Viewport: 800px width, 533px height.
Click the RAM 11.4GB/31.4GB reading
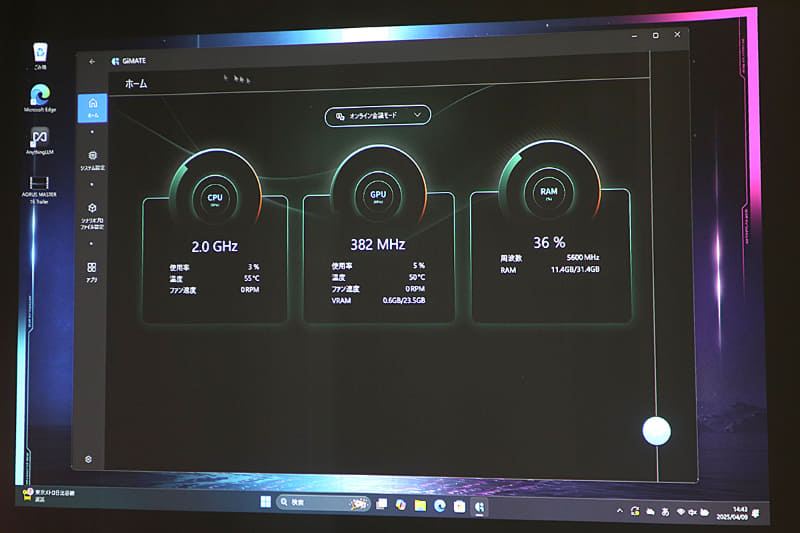pyautogui.click(x=550, y=270)
